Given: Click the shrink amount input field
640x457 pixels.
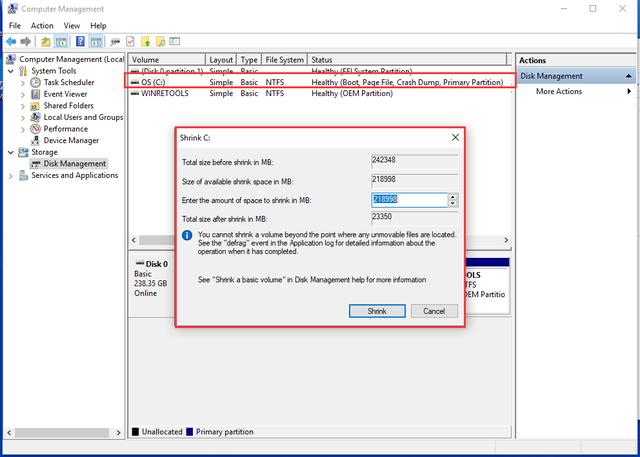Looking at the screenshot, I should [x=410, y=200].
